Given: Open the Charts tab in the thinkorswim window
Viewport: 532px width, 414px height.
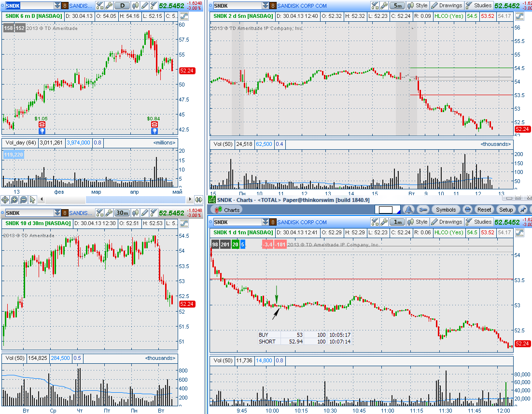Looking at the screenshot, I should [x=227, y=210].
